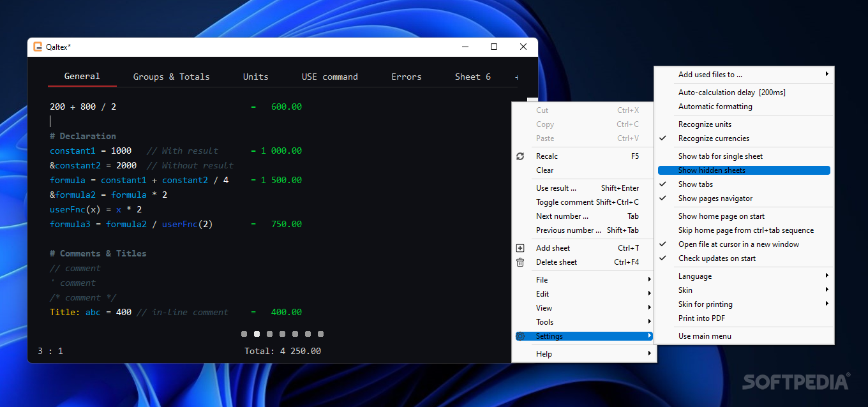This screenshot has width=868, height=407.
Task: Choose Use result menu entry
Action: coord(584,188)
